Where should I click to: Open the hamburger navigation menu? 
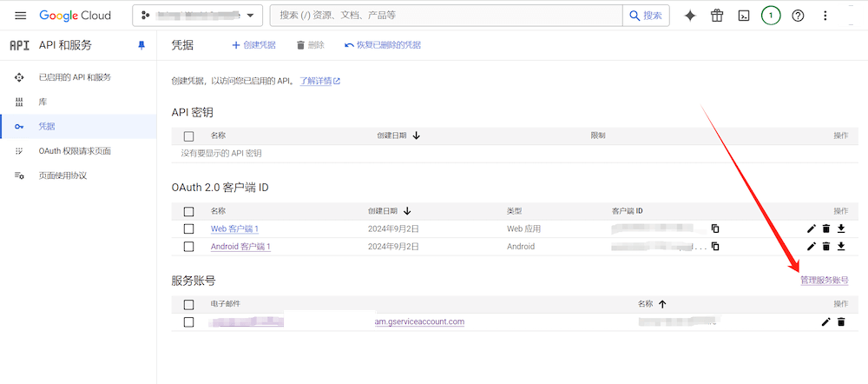point(21,16)
